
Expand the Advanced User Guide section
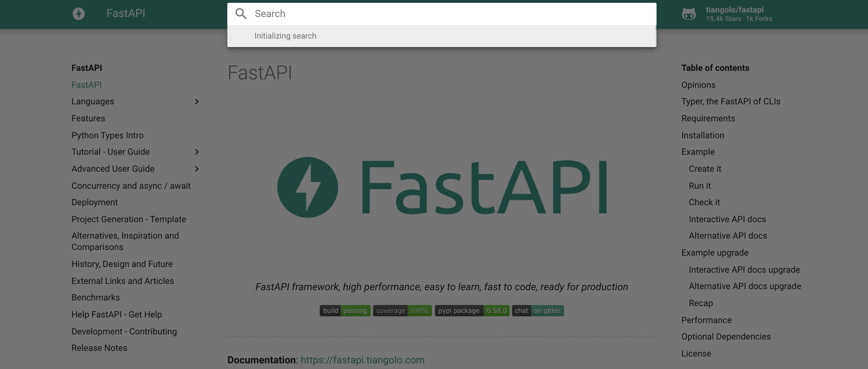pos(197,169)
